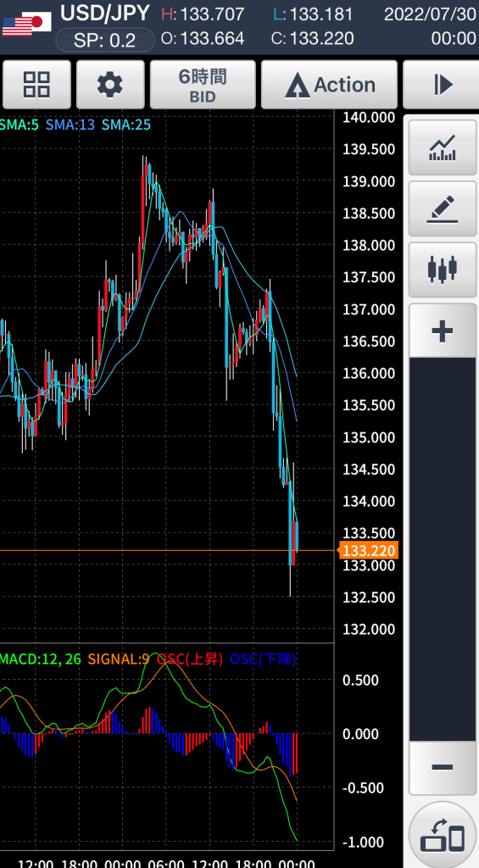Select the drawing pencil tool

pos(443,209)
